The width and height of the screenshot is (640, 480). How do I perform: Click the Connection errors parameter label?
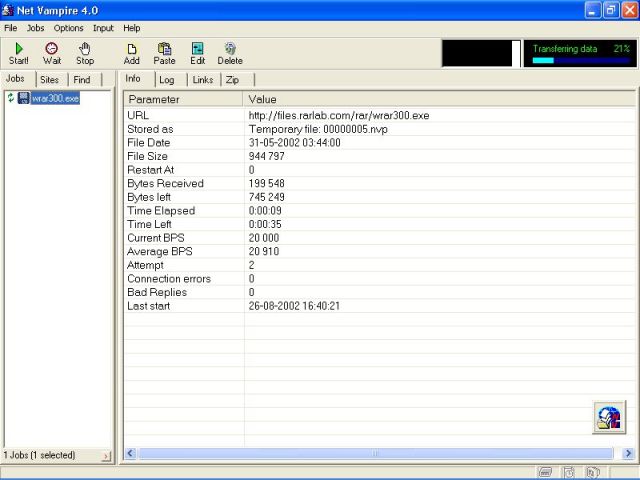[169, 279]
